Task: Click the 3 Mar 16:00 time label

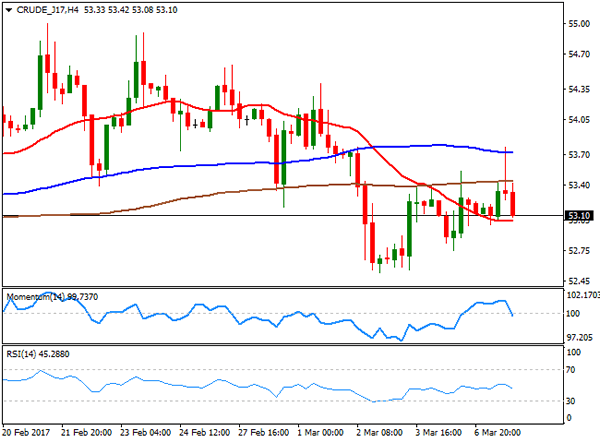Action: pyautogui.click(x=439, y=433)
